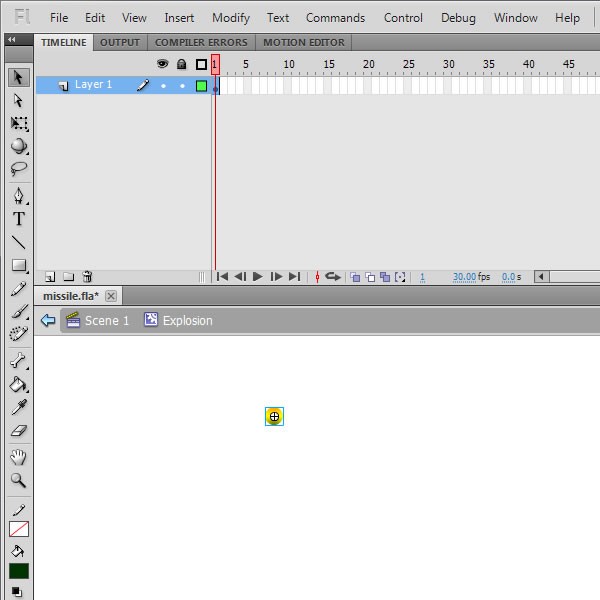Image resolution: width=600 pixels, height=600 pixels.
Task: Switch to the Motion Editor tab
Action: [x=304, y=42]
